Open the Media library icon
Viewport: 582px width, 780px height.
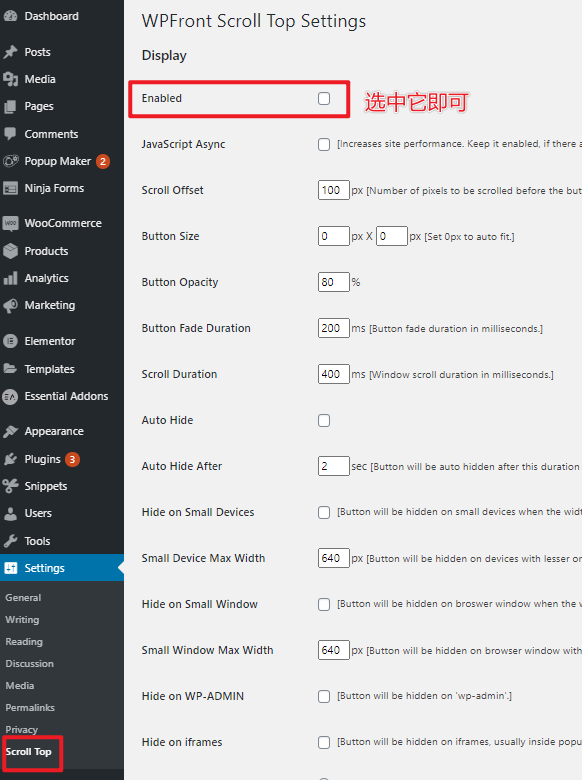pos(10,79)
